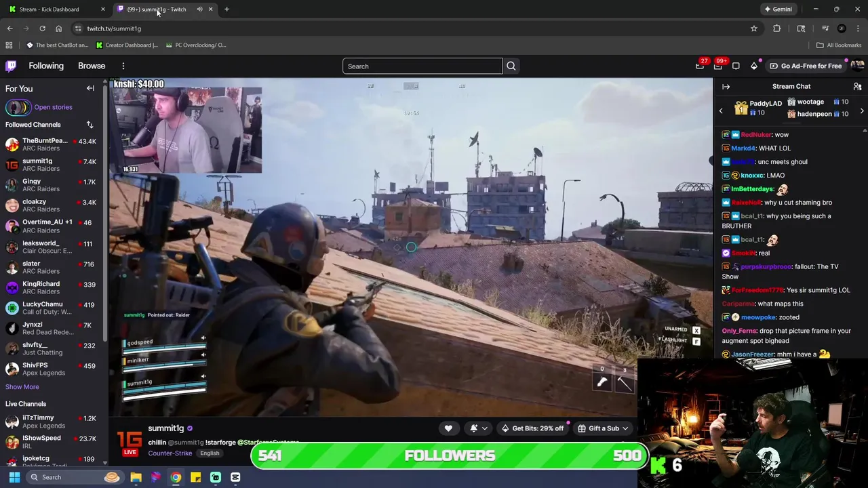Open File Explorer from taskbar

(136, 477)
